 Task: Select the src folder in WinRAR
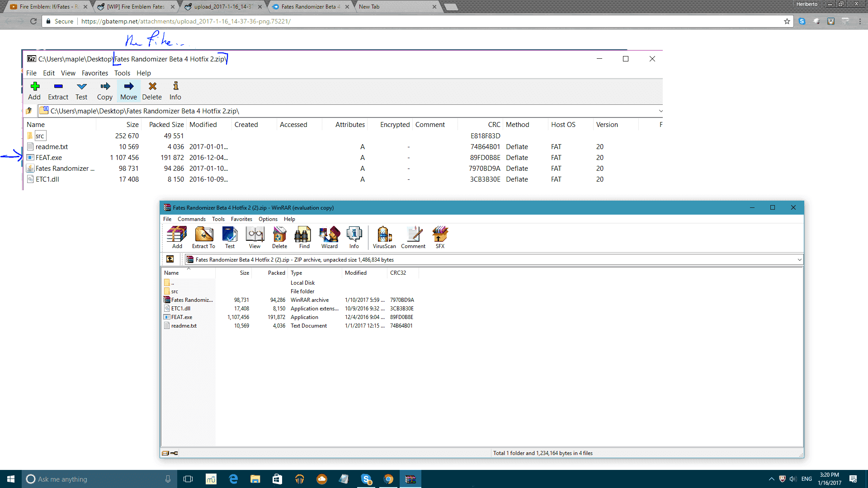(175, 291)
